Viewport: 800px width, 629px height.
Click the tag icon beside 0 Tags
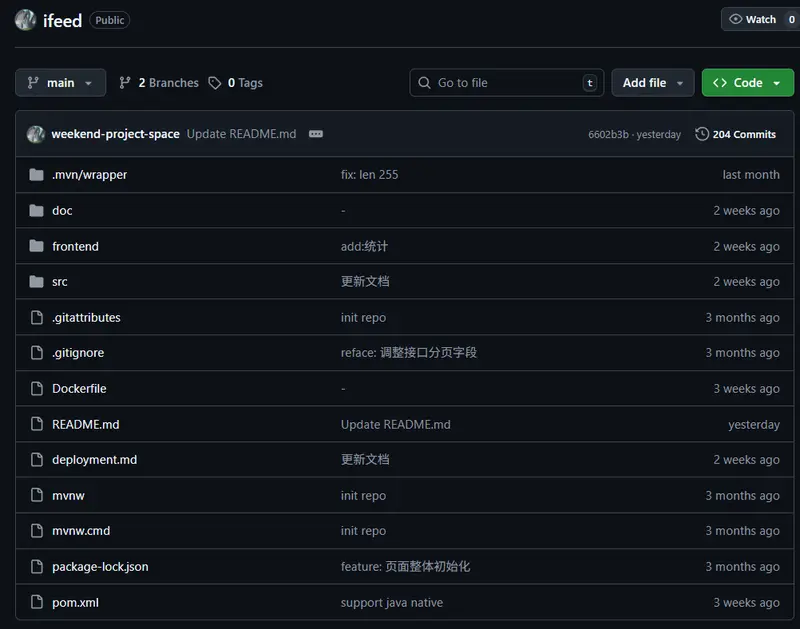point(215,83)
